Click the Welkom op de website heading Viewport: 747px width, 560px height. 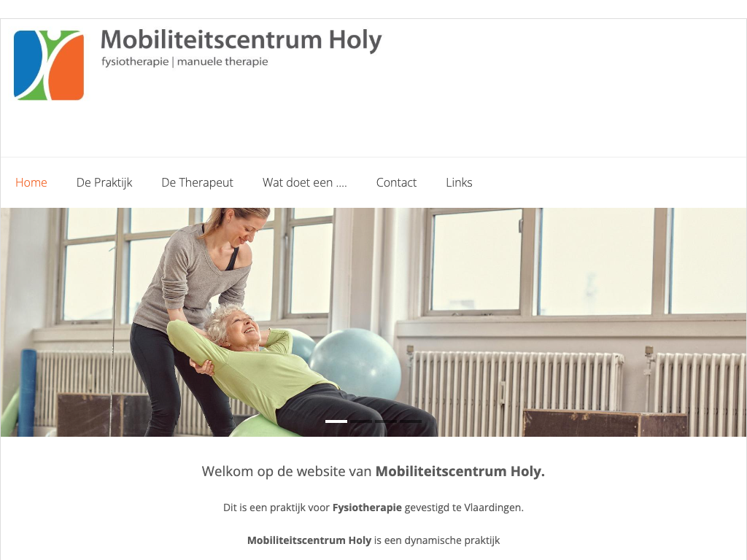(x=373, y=472)
